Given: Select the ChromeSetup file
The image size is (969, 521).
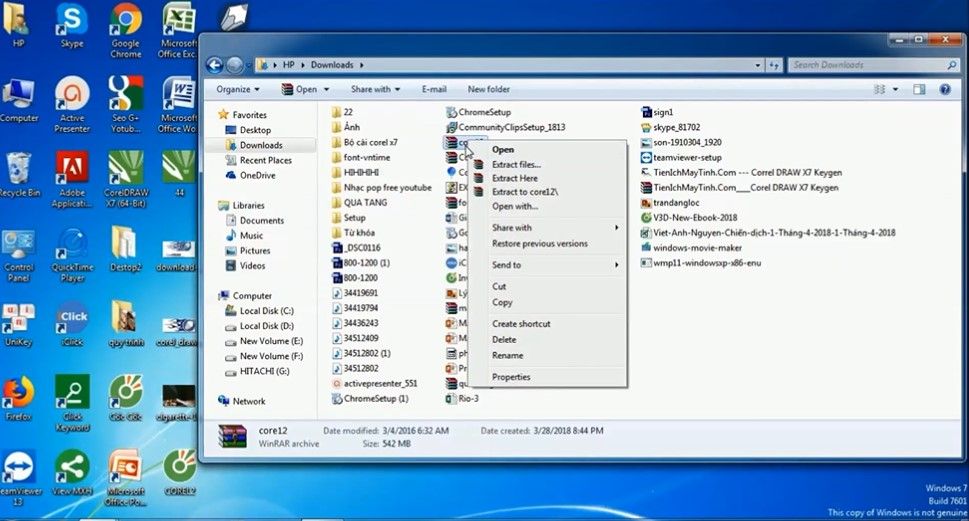Looking at the screenshot, I should click(478, 112).
